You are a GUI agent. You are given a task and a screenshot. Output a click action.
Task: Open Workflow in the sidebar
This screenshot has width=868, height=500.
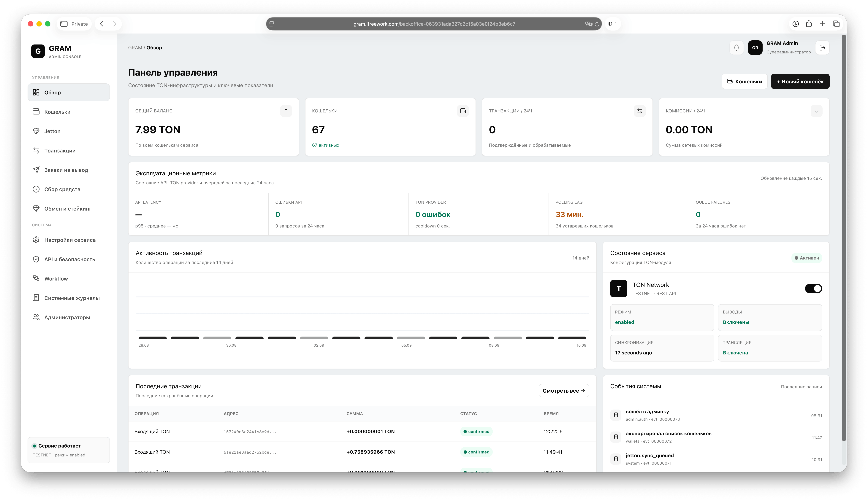(69, 279)
